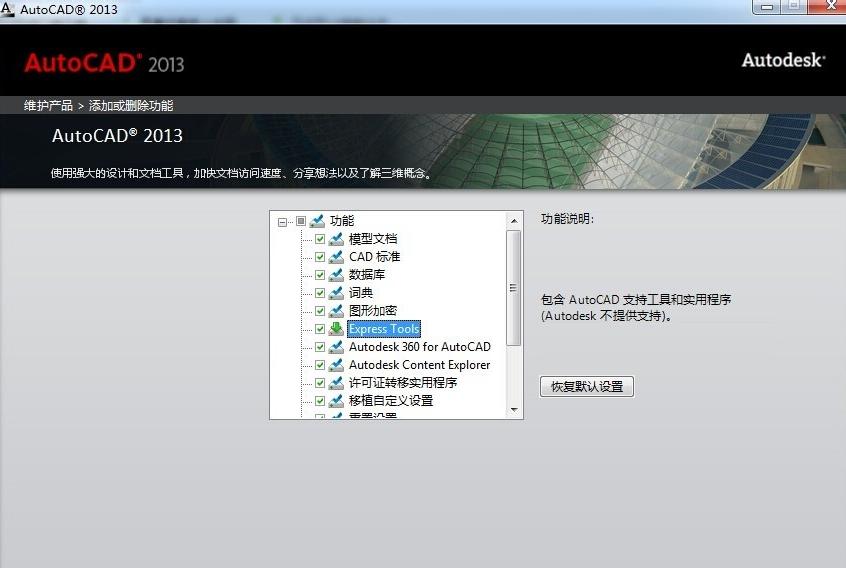The height and width of the screenshot is (568, 846).
Task: Click the feature list scroll-down arrow
Action: [x=514, y=410]
